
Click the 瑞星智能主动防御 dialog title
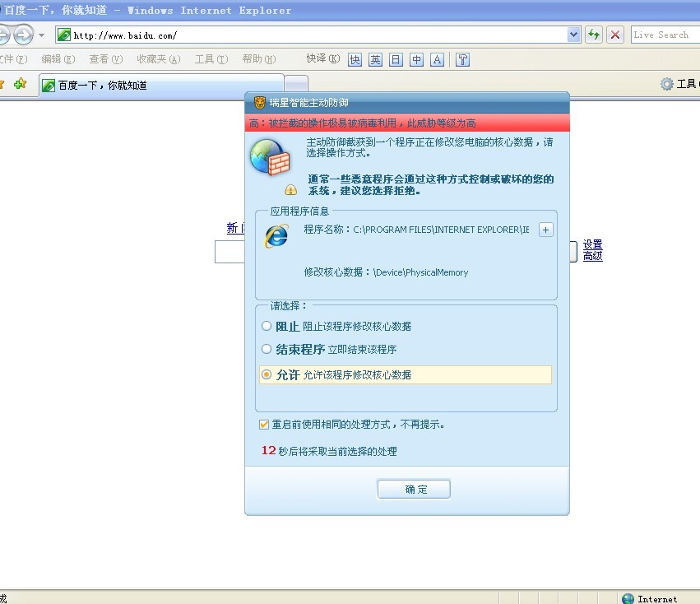(308, 103)
